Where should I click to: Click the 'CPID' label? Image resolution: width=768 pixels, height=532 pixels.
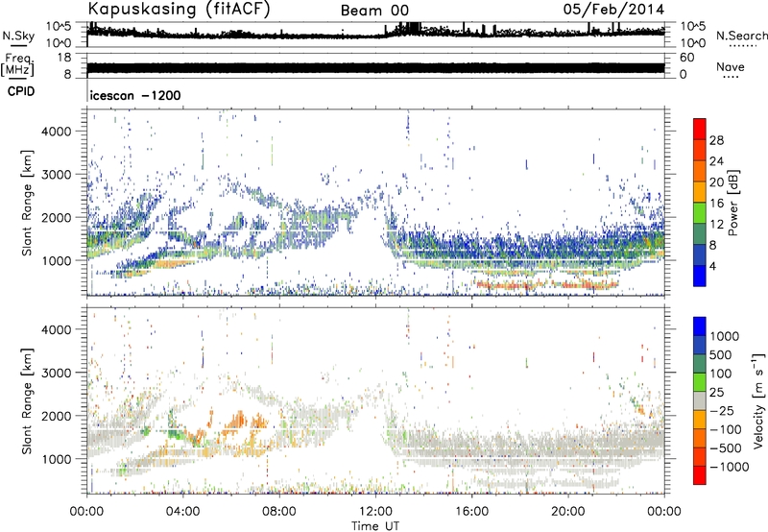[21, 91]
